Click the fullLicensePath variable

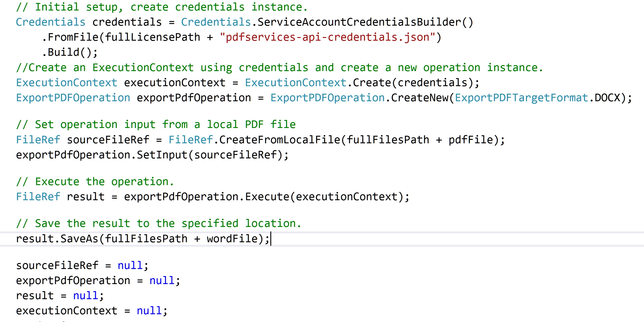click(152, 37)
